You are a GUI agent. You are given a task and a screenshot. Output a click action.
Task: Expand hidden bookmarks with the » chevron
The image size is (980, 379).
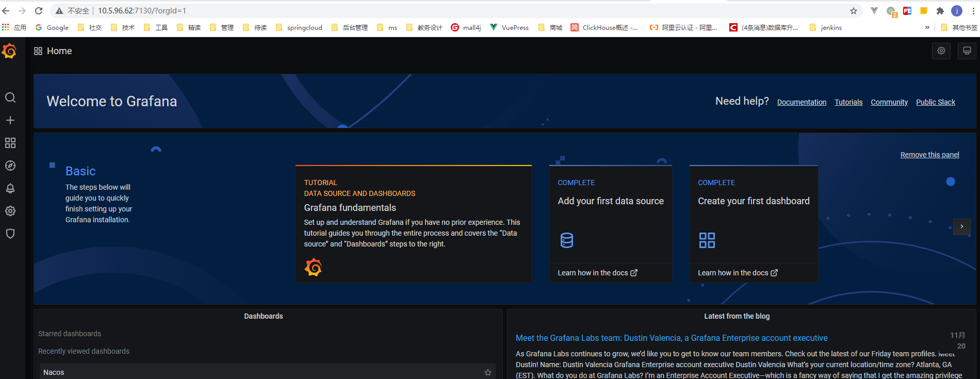click(927, 27)
